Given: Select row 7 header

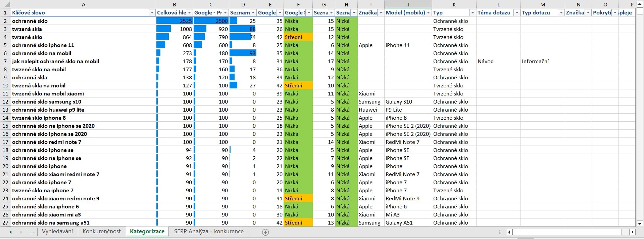Looking at the screenshot, I should (x=5, y=61).
